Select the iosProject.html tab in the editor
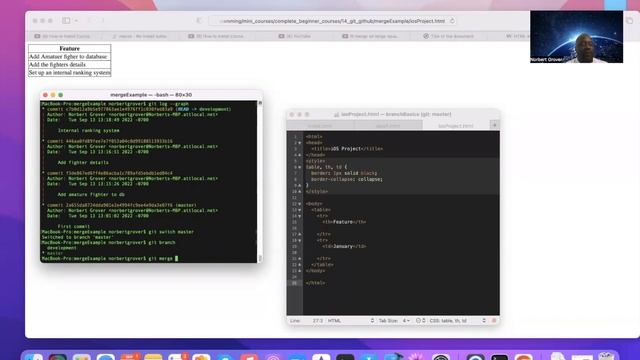 pyautogui.click(x=456, y=126)
